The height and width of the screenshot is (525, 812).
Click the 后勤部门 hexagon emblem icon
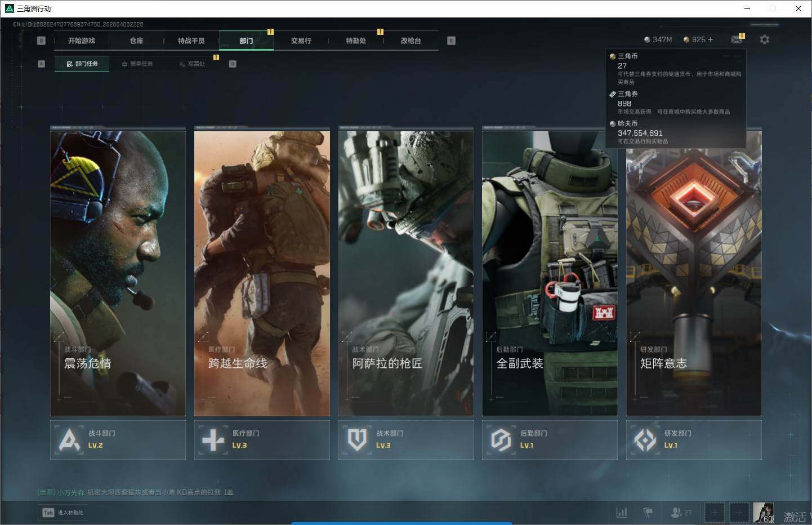click(501, 440)
